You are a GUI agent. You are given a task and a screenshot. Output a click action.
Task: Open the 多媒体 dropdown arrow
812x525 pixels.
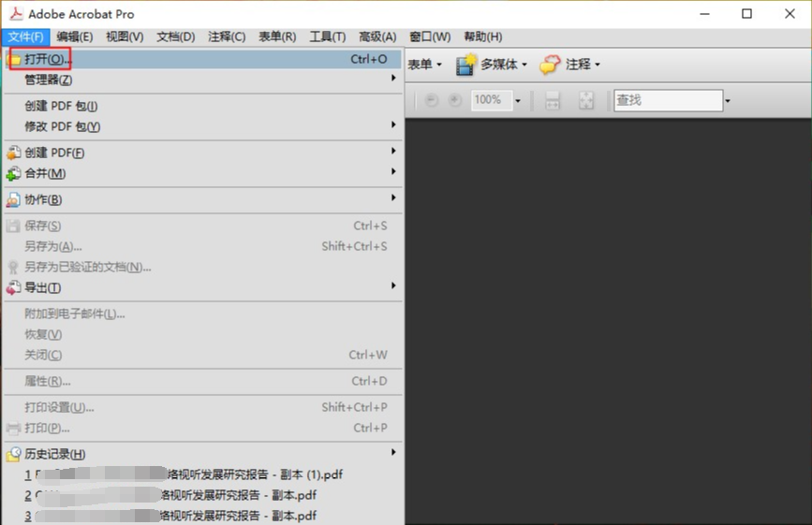(x=524, y=65)
